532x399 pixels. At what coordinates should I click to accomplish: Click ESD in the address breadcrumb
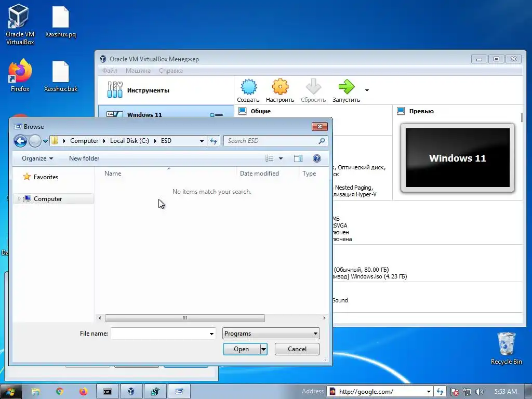(166, 141)
